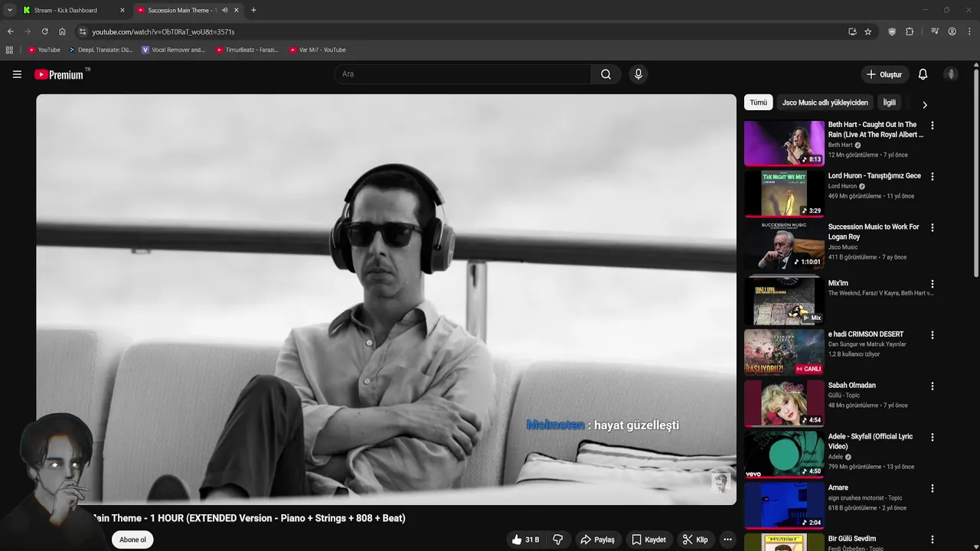Open options menu for Mix'im playlist

932,284
